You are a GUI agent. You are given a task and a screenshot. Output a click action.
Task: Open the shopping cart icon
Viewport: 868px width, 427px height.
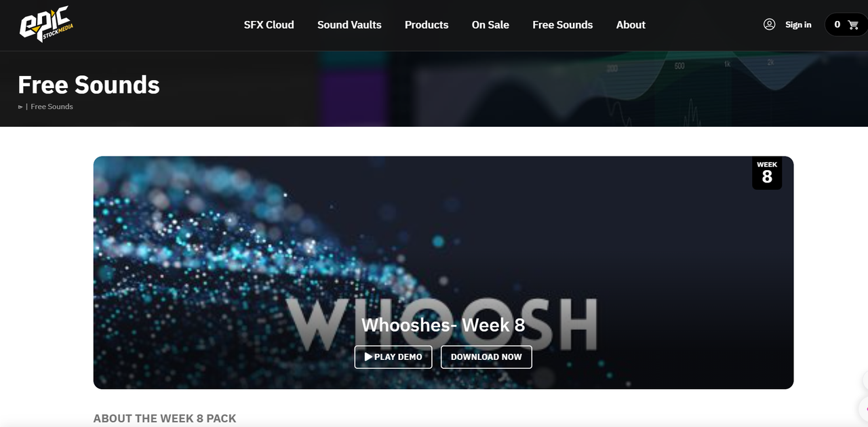[853, 24]
